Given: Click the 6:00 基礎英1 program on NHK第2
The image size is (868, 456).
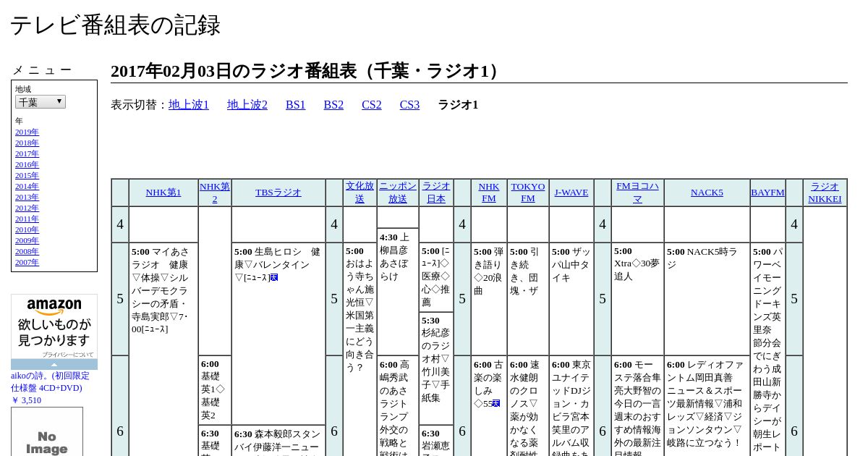Looking at the screenshot, I should (x=215, y=390).
